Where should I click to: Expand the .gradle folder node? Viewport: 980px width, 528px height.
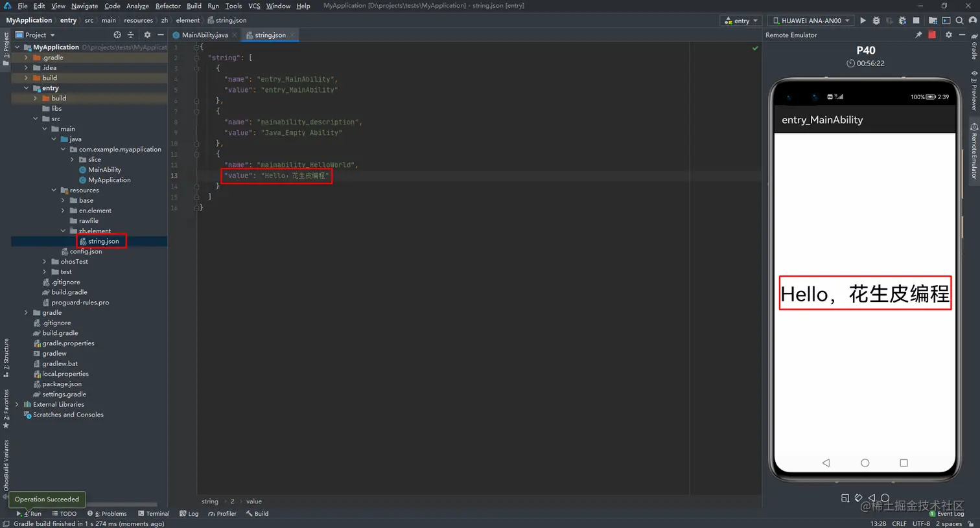pos(26,58)
